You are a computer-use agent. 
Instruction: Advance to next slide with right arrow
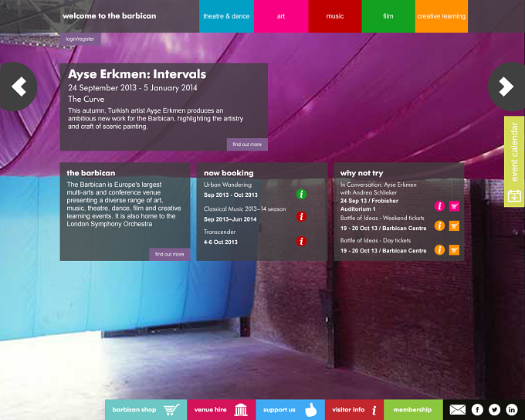point(506,86)
